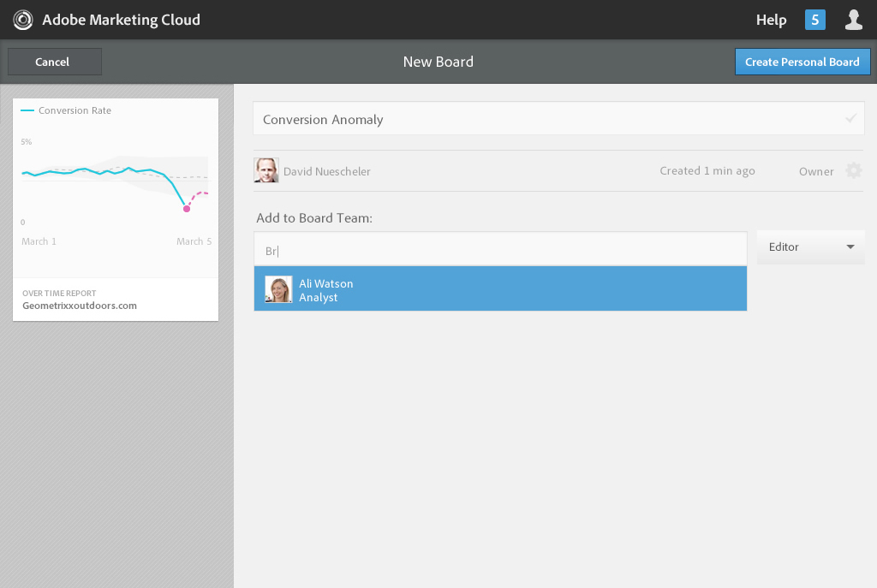This screenshot has height=588, width=877.
Task: Open the Help menu
Action: coord(771,21)
